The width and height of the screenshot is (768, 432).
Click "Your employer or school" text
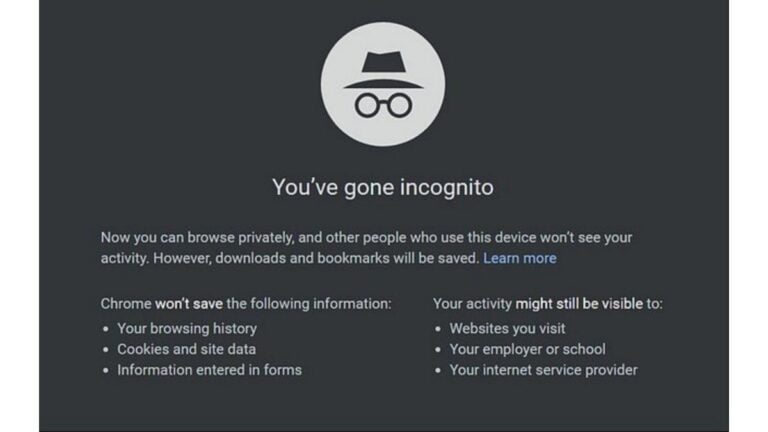[527, 349]
